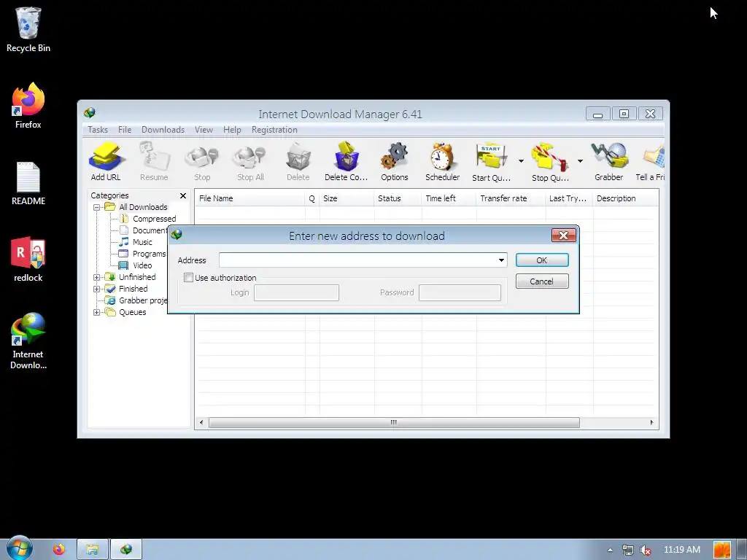Select the Programs category

pyautogui.click(x=142, y=254)
